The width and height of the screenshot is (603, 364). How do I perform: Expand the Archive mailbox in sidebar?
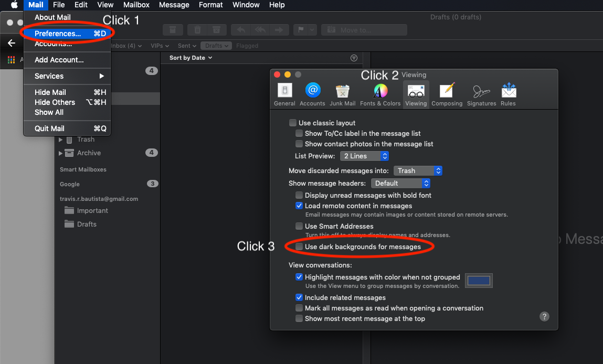(x=60, y=153)
